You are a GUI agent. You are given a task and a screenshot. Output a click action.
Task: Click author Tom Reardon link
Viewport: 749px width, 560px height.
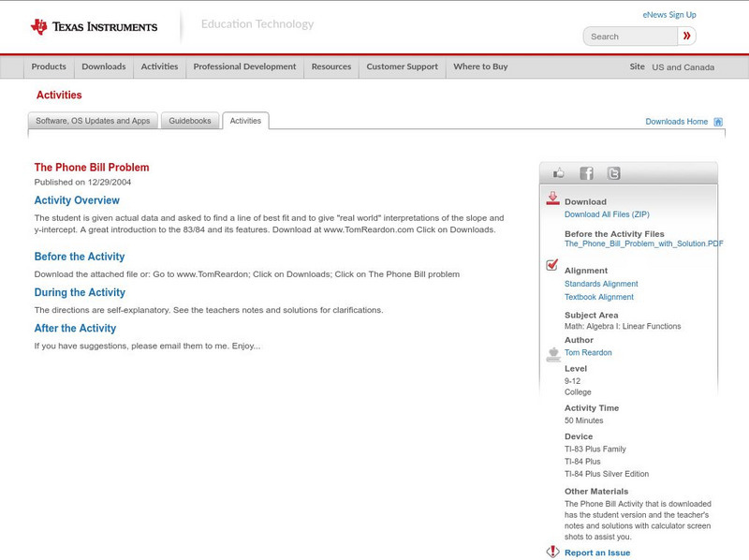click(588, 353)
